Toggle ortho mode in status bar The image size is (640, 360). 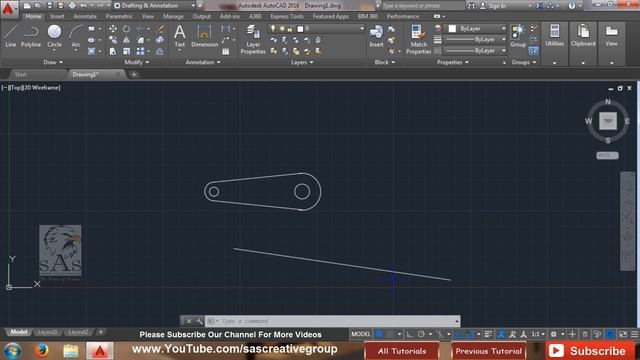(410, 334)
